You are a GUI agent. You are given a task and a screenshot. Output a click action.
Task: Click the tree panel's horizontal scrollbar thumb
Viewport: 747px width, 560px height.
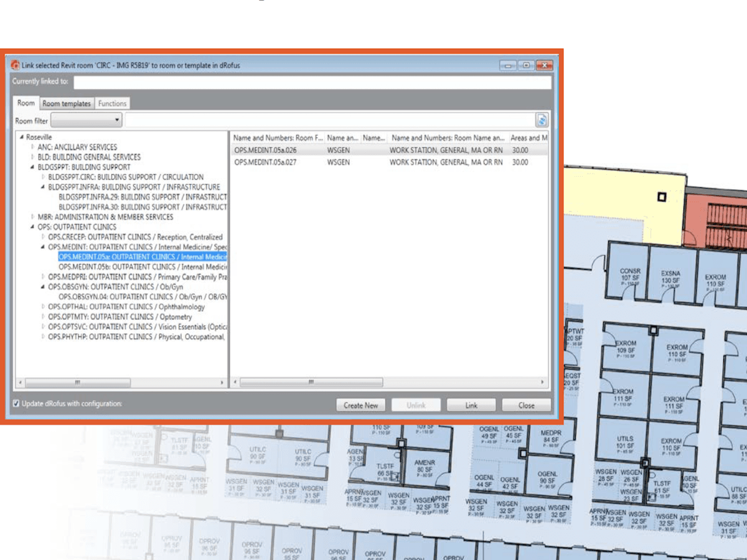click(x=78, y=383)
